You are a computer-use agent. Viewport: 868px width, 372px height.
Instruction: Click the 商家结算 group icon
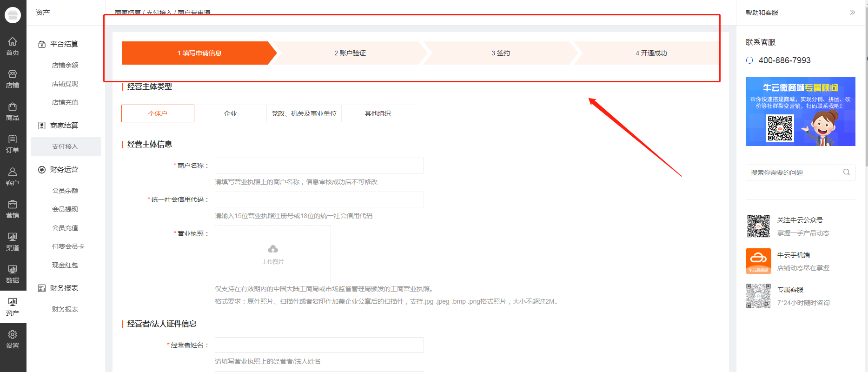pyautogui.click(x=42, y=126)
